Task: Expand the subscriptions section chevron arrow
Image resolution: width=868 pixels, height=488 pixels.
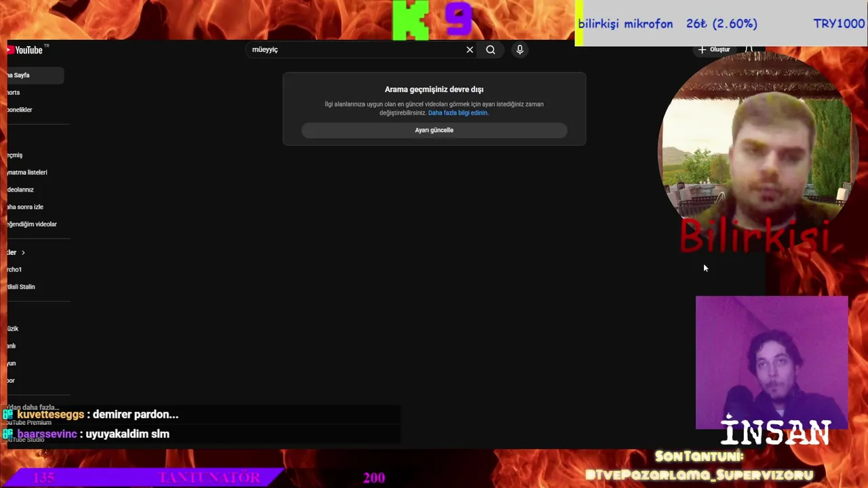Action: point(23,252)
